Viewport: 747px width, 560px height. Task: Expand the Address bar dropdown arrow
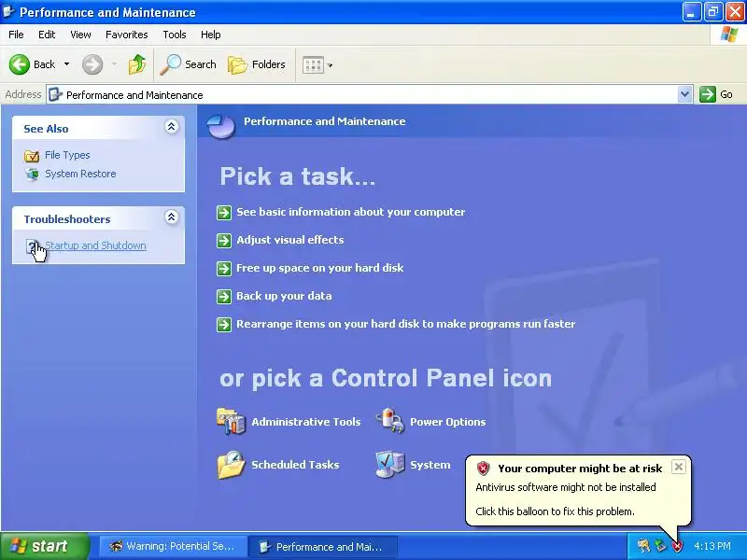[x=684, y=94]
